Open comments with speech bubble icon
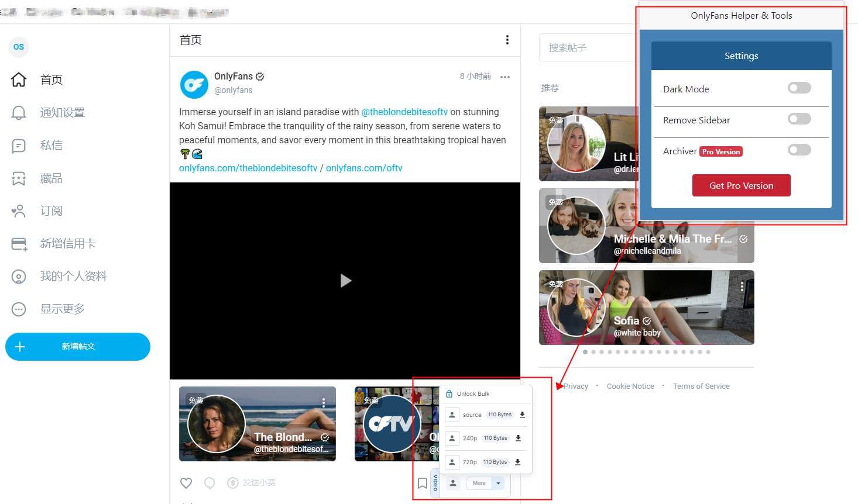Screen dimensions: 858x504 coord(210,483)
